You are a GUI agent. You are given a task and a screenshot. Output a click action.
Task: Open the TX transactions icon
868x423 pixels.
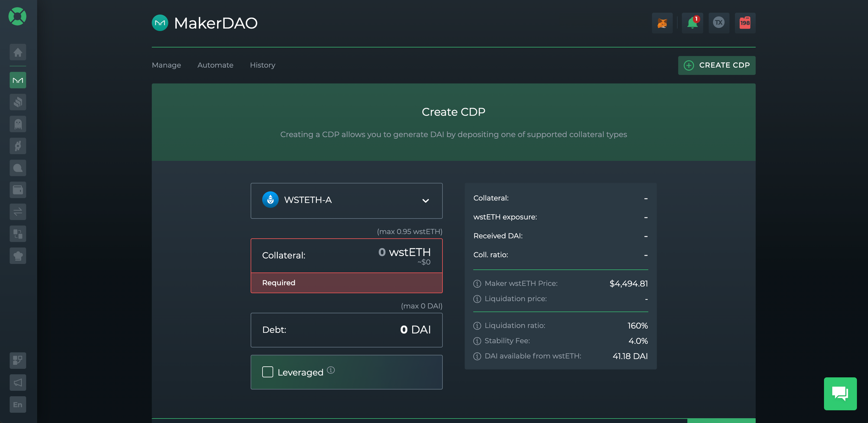[x=719, y=23]
